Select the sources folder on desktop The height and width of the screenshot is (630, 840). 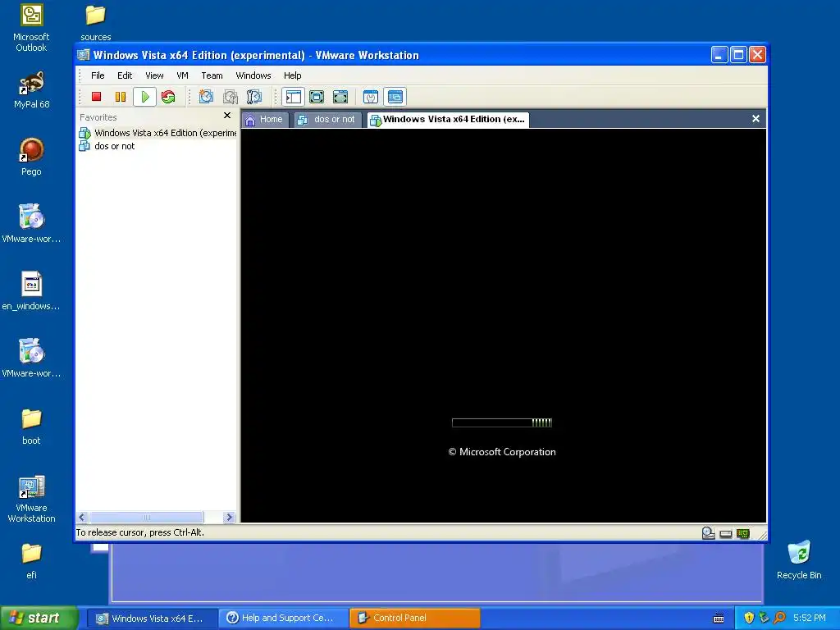click(95, 22)
